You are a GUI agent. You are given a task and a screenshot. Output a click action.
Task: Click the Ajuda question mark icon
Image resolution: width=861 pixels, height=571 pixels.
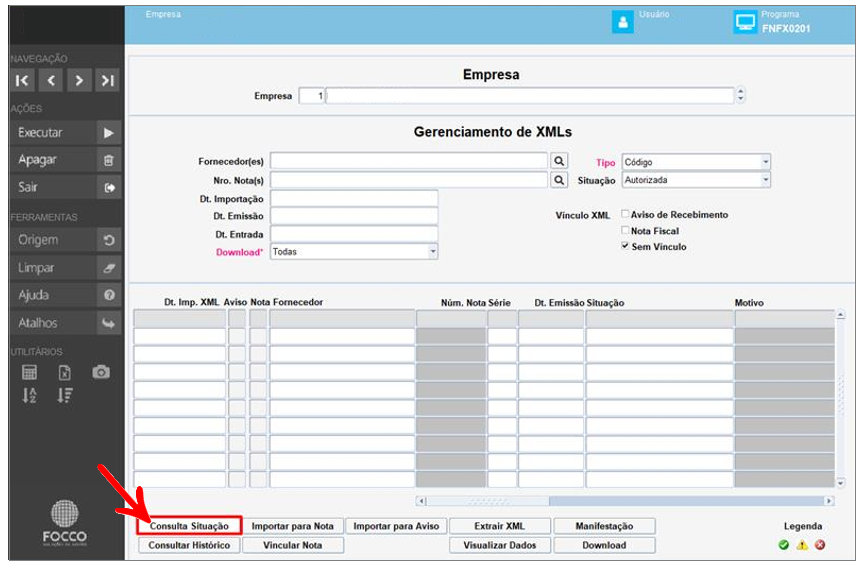click(109, 295)
